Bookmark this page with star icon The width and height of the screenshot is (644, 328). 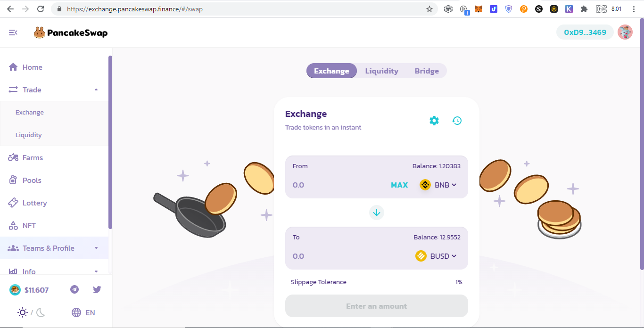(429, 9)
